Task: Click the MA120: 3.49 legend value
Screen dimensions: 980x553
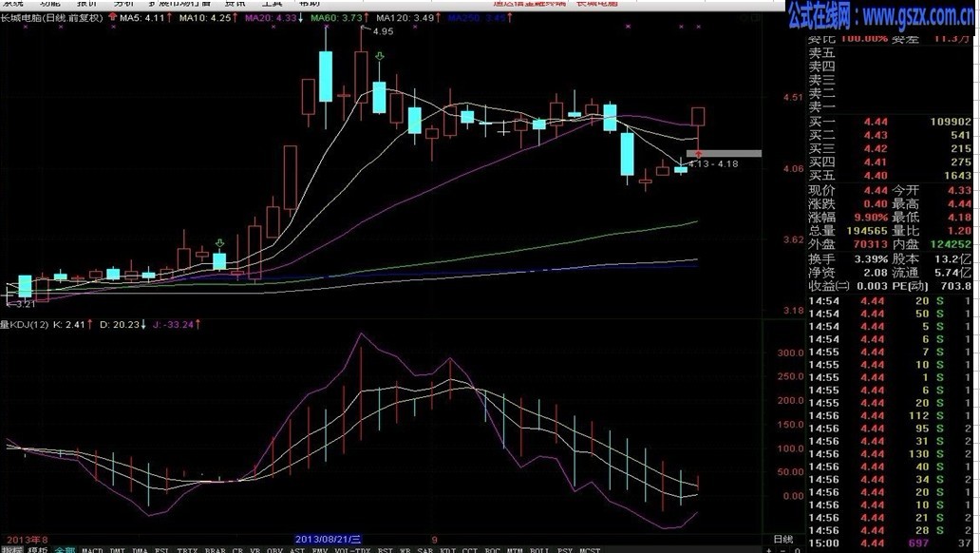Action: (405, 18)
